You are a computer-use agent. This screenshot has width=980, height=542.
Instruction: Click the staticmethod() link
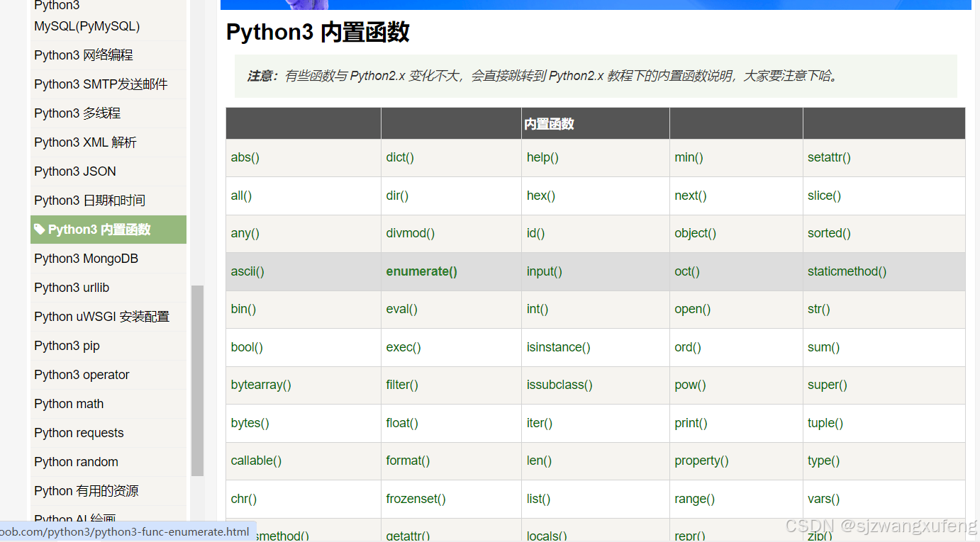point(847,271)
